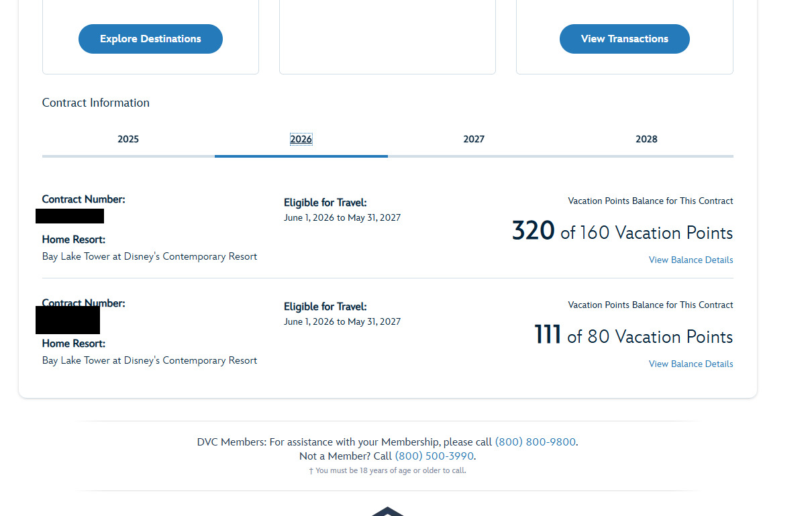Call member assistance number (800) 800-9800
The image size is (812, 516).
tap(535, 442)
